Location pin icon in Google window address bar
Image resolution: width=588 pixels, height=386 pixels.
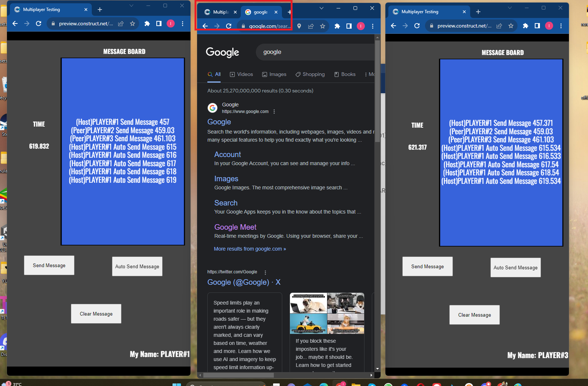299,26
